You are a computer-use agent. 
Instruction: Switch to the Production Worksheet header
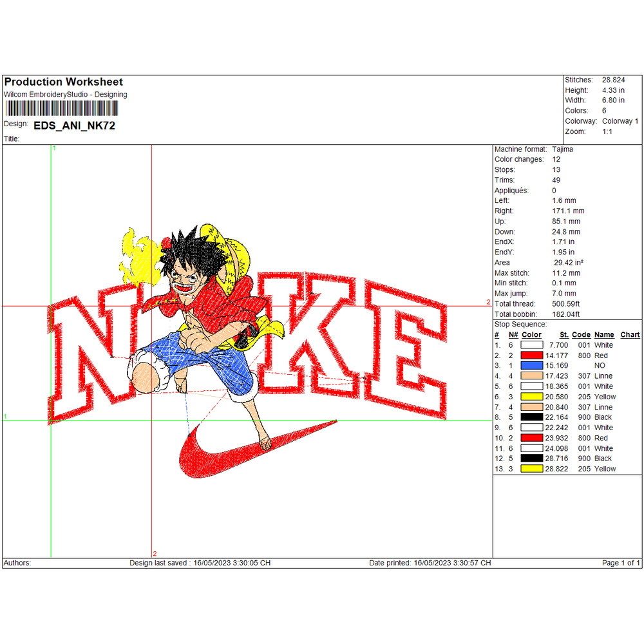[62, 82]
